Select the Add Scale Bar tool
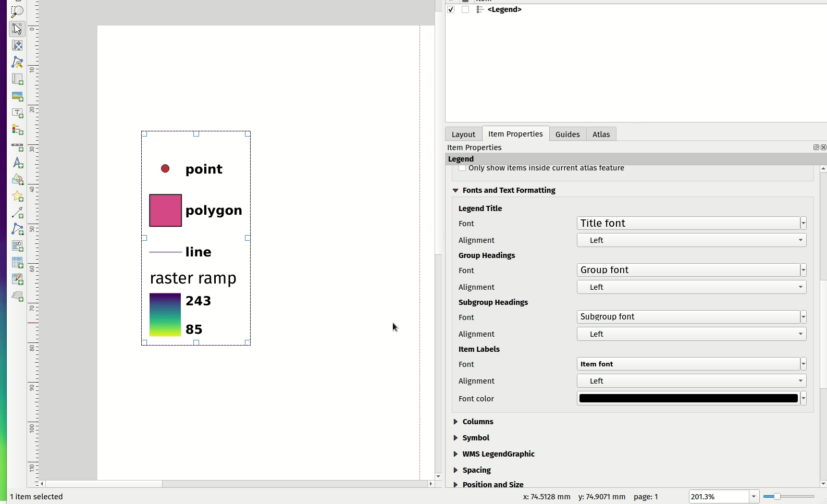Image resolution: width=827 pixels, height=504 pixels. pos(17,147)
